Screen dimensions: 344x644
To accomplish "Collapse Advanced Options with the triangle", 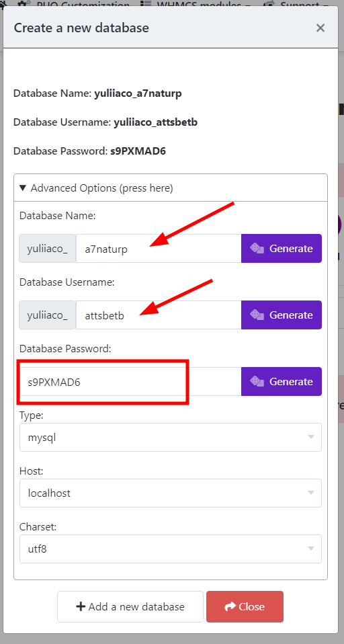I will tap(23, 188).
